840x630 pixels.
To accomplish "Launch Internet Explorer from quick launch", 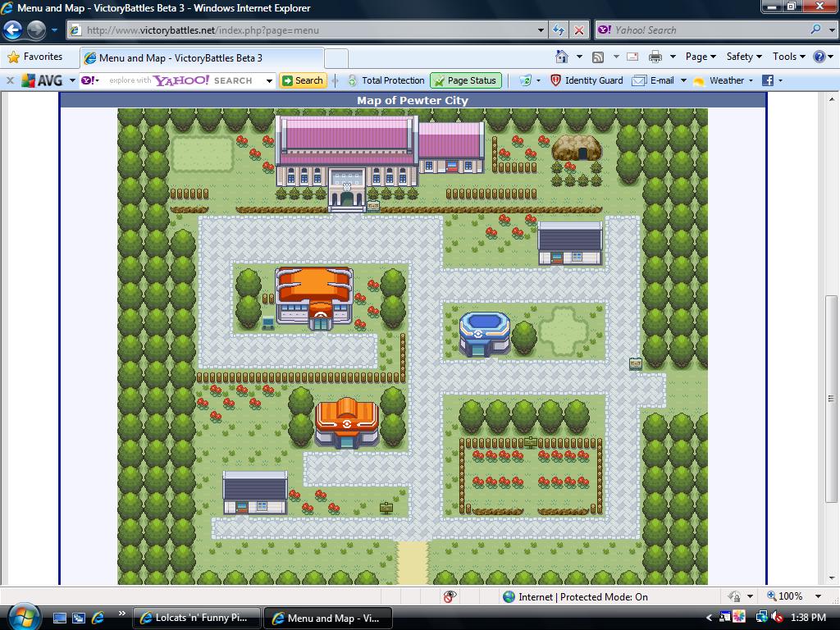I will click(98, 618).
